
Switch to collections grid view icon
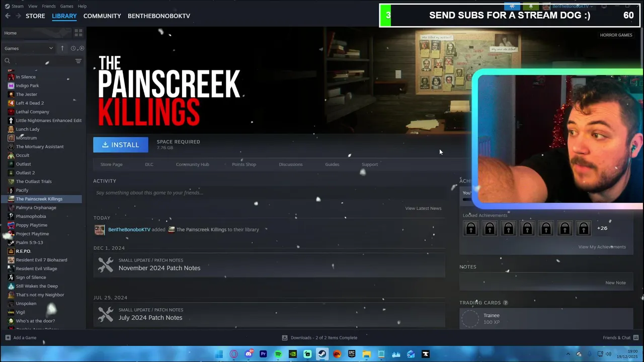pyautogui.click(x=78, y=33)
